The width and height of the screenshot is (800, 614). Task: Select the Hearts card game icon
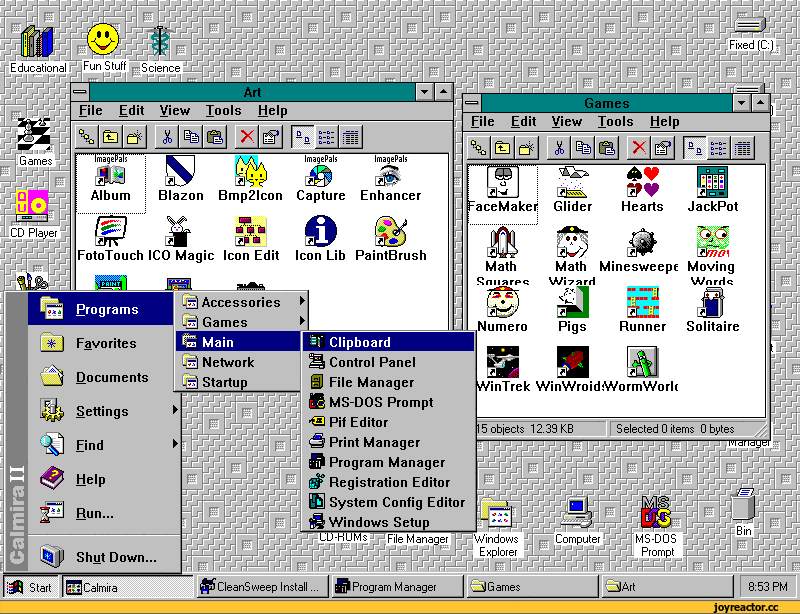(642, 190)
